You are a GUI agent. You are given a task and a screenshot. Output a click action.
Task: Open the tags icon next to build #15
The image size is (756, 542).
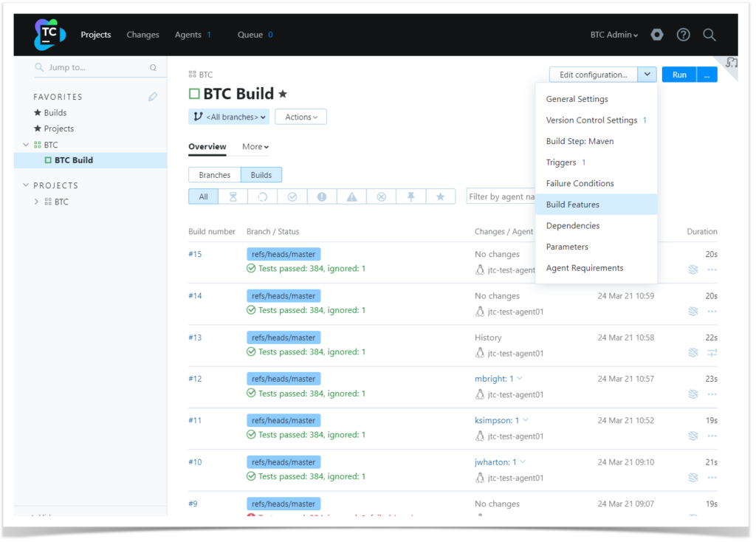(693, 270)
